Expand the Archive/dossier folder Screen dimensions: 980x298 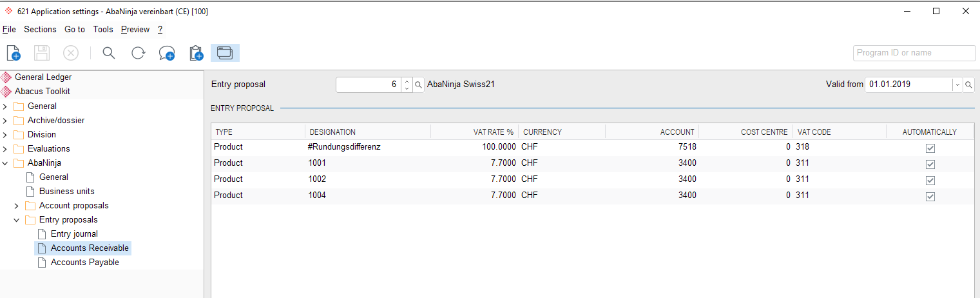pos(5,121)
